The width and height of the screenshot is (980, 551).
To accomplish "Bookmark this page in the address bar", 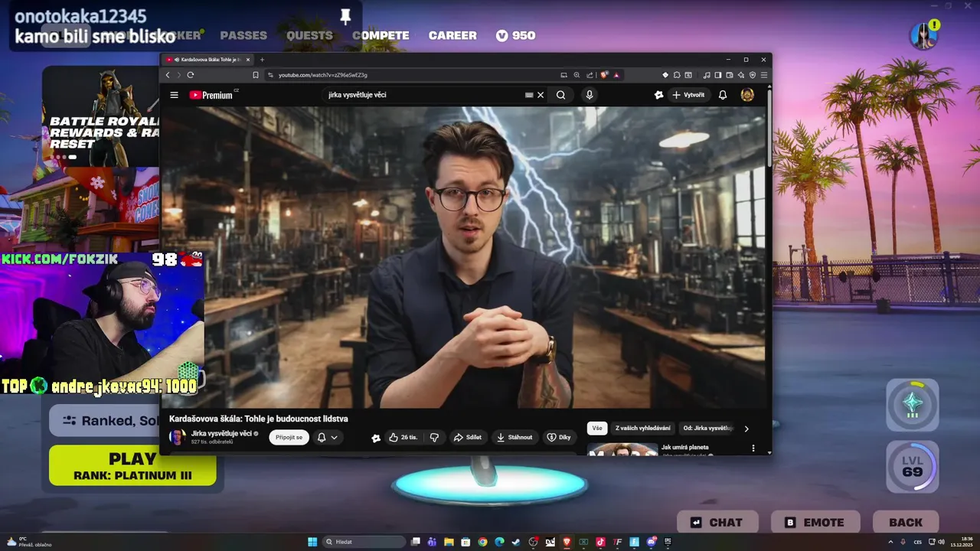I will (x=256, y=75).
